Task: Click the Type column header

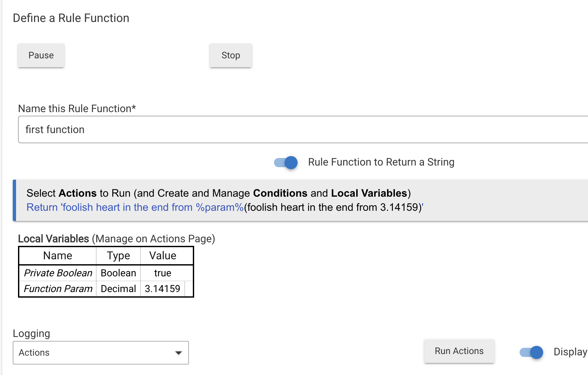Action: coord(118,256)
